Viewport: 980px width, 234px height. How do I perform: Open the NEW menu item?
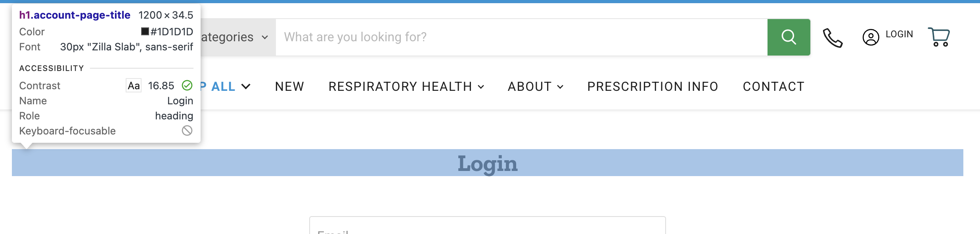point(289,86)
